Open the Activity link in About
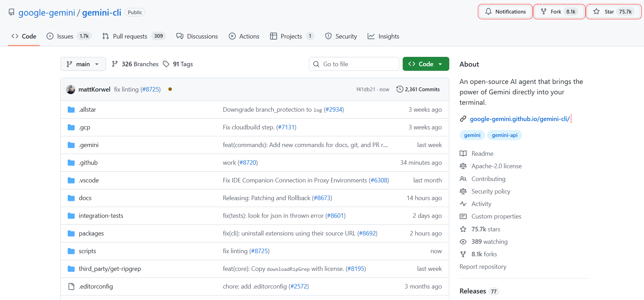The image size is (644, 300). click(481, 204)
